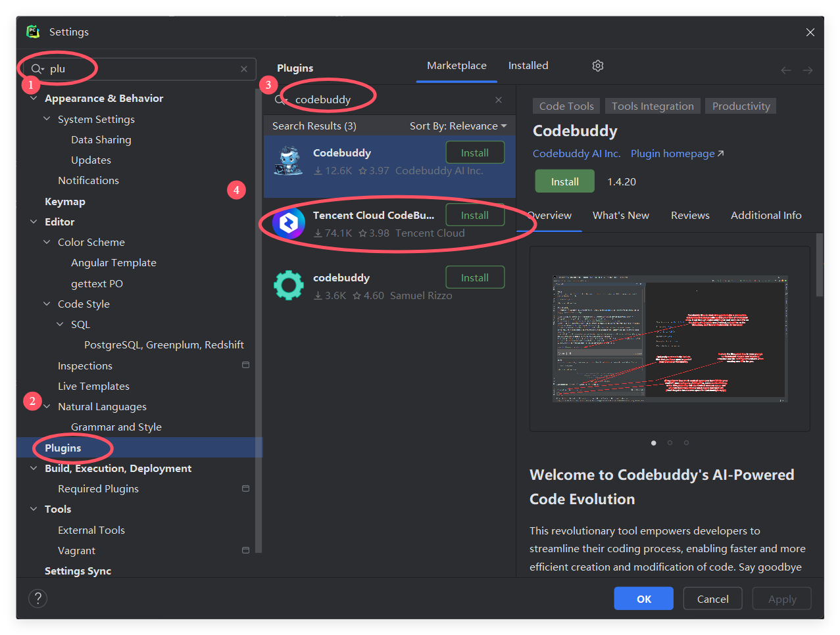This screenshot has height=635, width=840.
Task: Click the Code Tools tag
Action: pyautogui.click(x=566, y=106)
